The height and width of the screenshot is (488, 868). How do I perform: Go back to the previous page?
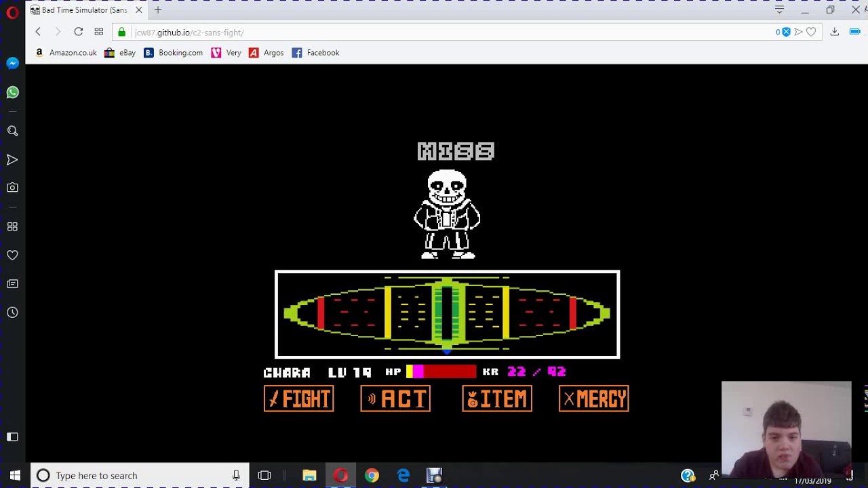(x=38, y=32)
